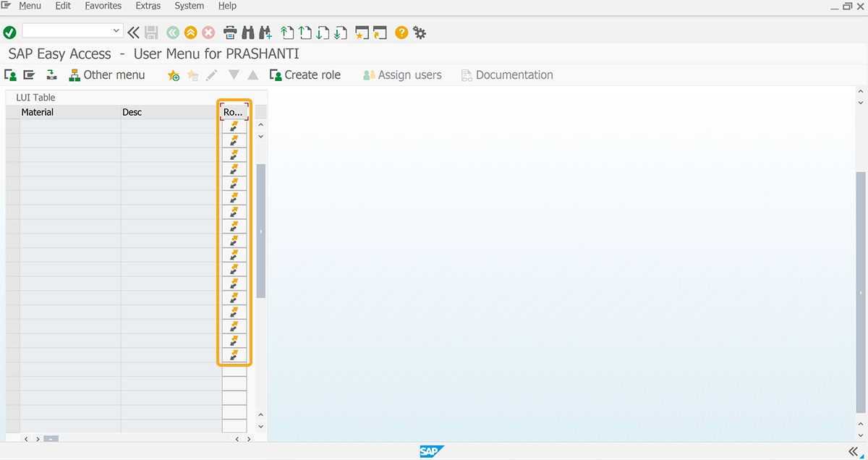Click the main window scroll-up arrow
The height and width of the screenshot is (460, 868).
tap(861, 92)
